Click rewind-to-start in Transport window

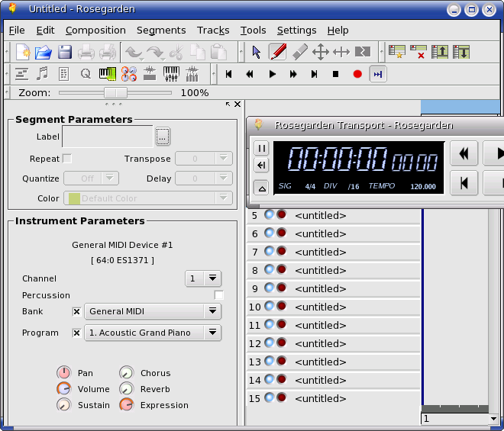pos(464,183)
